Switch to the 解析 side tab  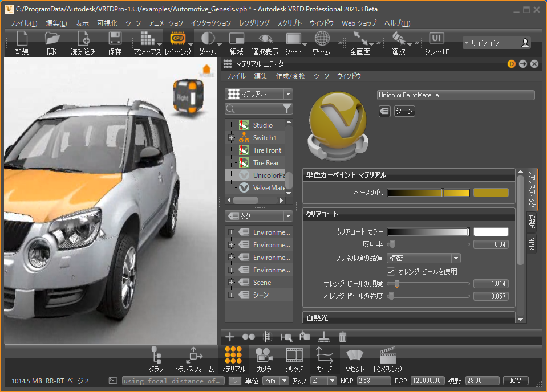pos(532,220)
